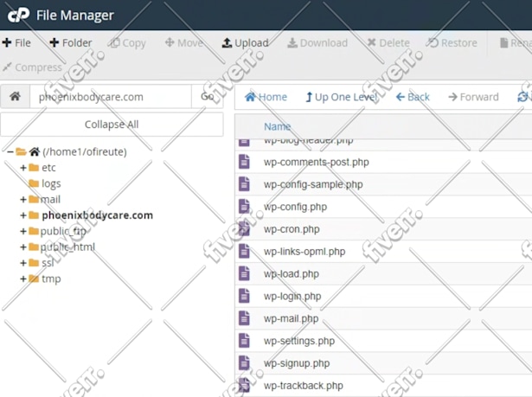Click the logs folder icon
This screenshot has height=397, width=532.
point(34,183)
